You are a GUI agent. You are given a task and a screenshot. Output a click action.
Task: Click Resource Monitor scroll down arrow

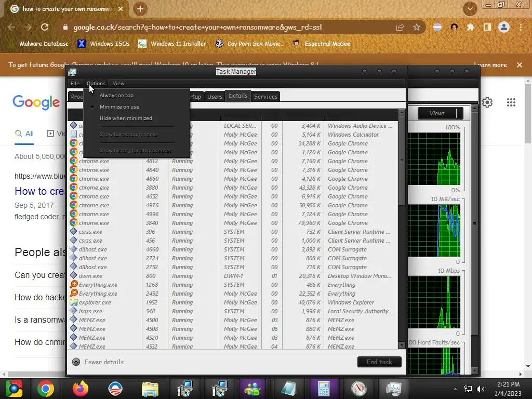tap(475, 370)
